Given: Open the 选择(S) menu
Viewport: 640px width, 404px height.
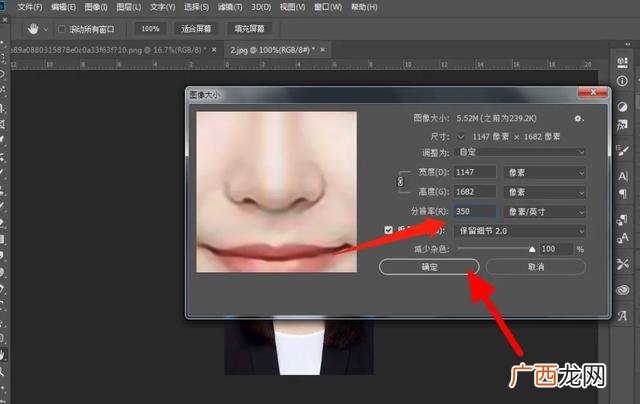Looking at the screenshot, I should tap(196, 7).
